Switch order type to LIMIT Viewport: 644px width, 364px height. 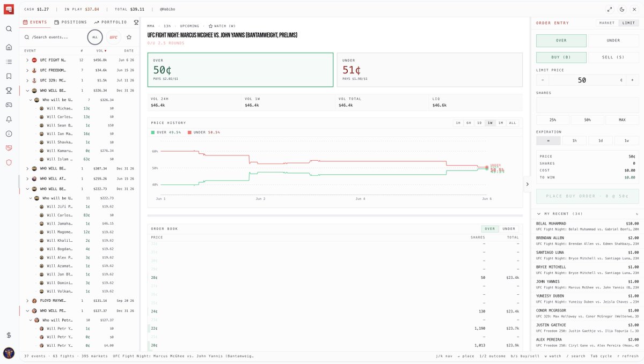pos(628,23)
